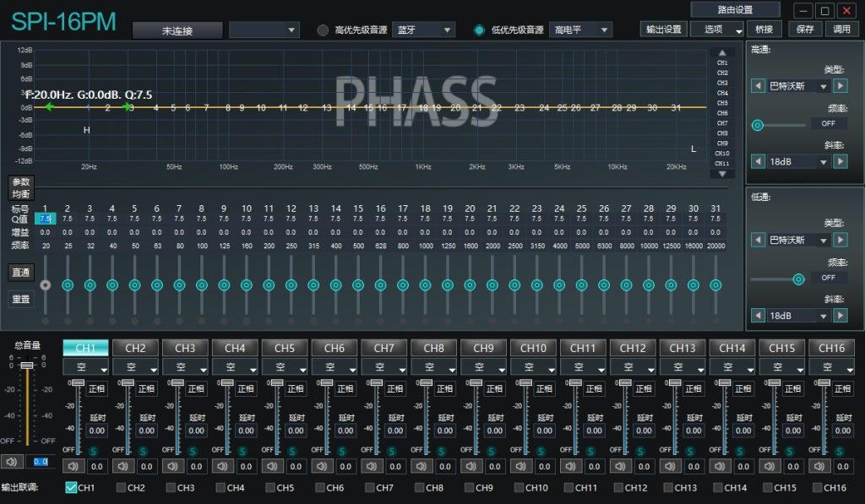The width and height of the screenshot is (865, 504).
Task: Click previous-slope arrow in the 高通 (high-pass) panel
Action: click(758, 161)
